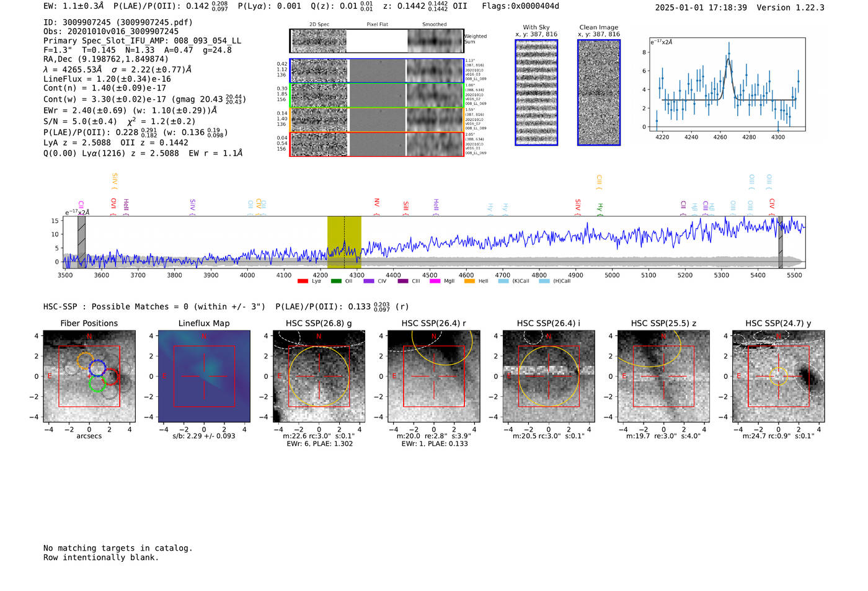Click the red Lyα legend swatch
The height and width of the screenshot is (591, 868).
pos(303,281)
